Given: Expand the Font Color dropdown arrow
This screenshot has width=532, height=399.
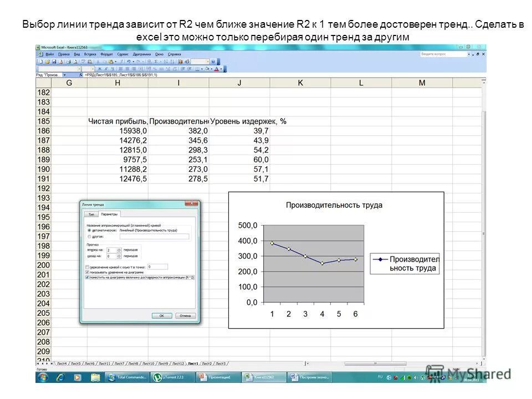Looking at the screenshot, I should [221, 69].
